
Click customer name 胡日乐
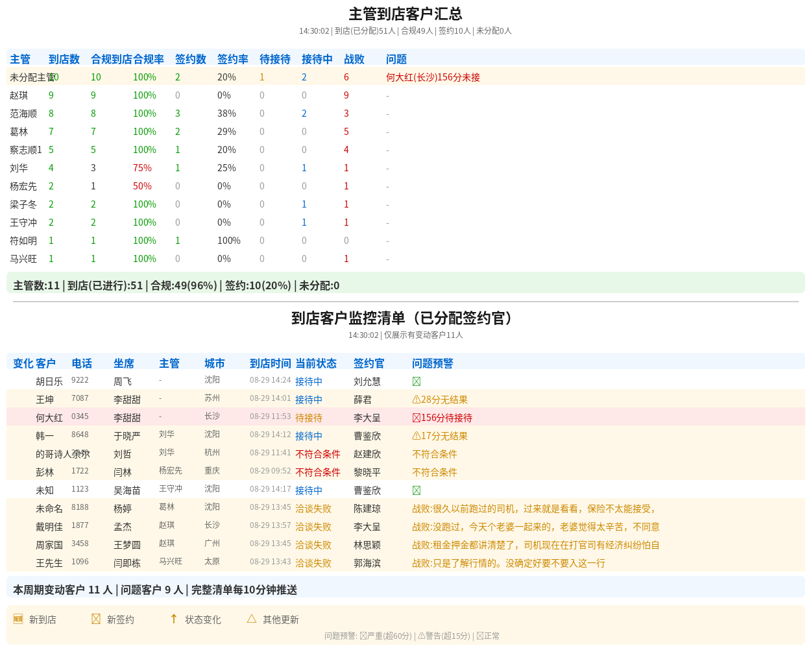click(x=49, y=381)
